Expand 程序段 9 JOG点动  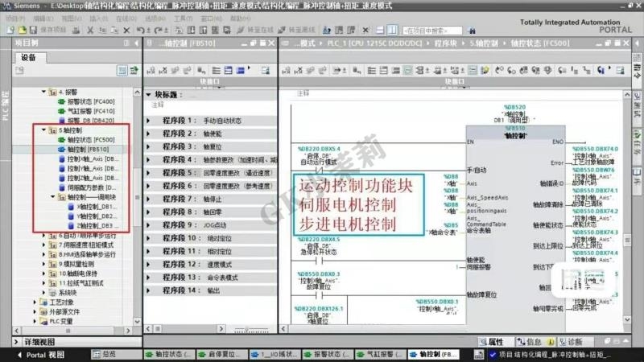(x=149, y=225)
